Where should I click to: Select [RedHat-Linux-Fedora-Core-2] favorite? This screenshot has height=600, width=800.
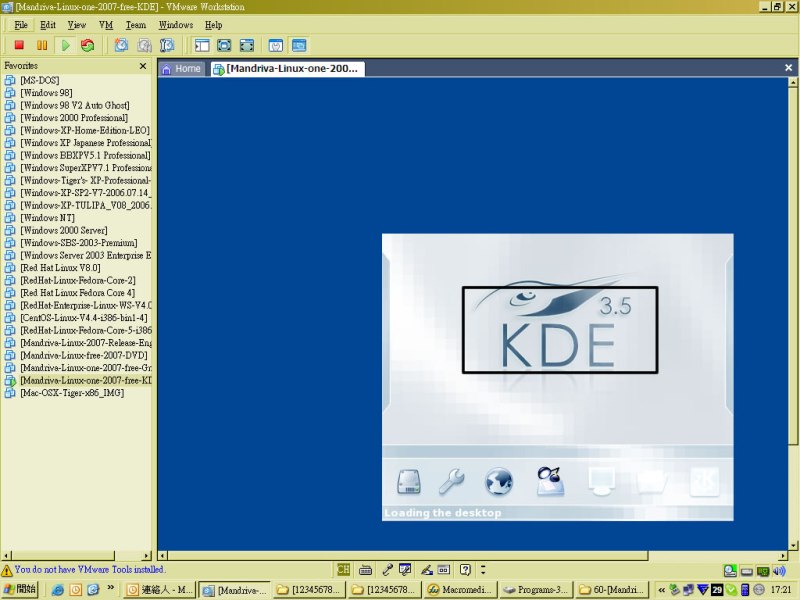78,281
